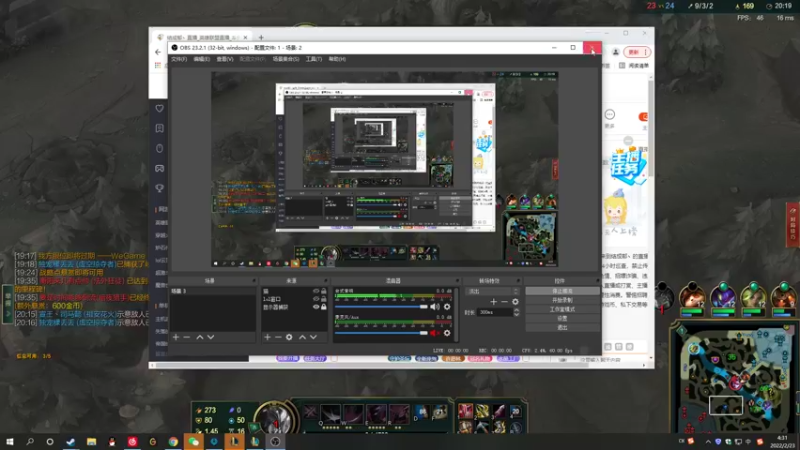Image resolution: width=800 pixels, height=450 pixels.
Task: Open transition properties gear icon
Action: click(515, 302)
